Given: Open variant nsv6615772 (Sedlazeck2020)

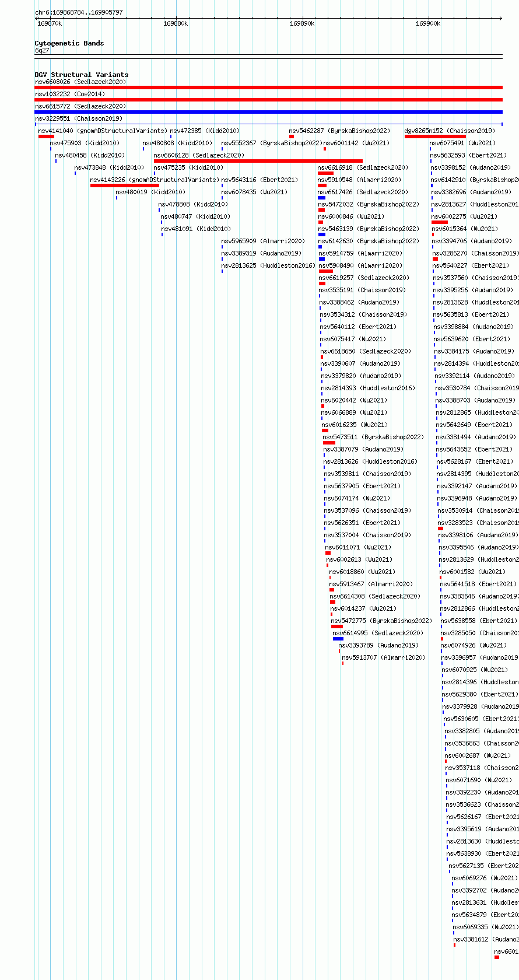Looking at the screenshot, I should (80, 106).
